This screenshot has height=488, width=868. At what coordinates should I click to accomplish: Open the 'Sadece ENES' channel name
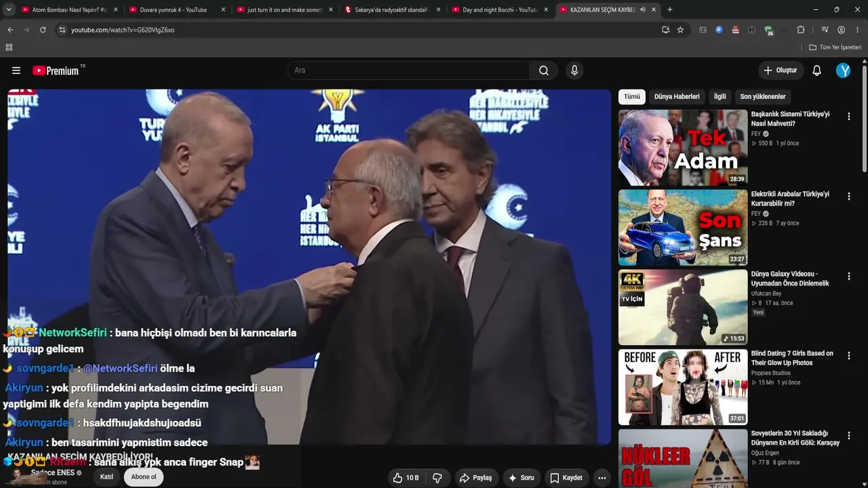(53, 472)
